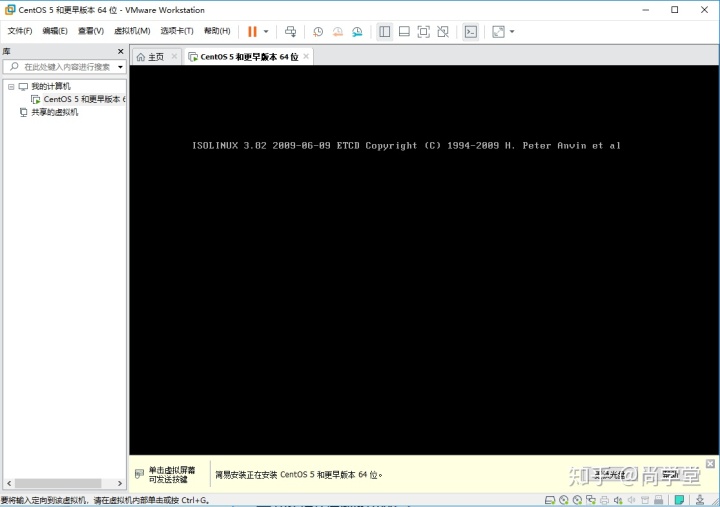
Task: Select CentOS 5 VM in library tree
Action: click(x=84, y=99)
